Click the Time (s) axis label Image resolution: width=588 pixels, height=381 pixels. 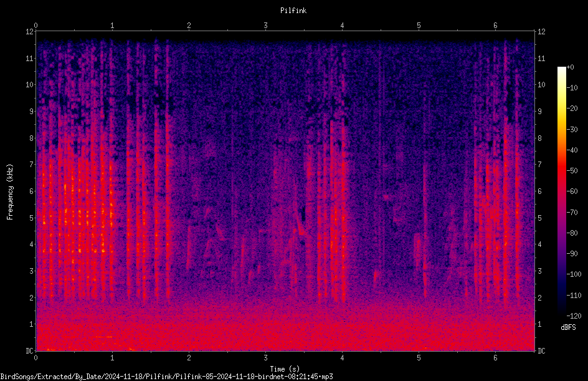point(285,369)
